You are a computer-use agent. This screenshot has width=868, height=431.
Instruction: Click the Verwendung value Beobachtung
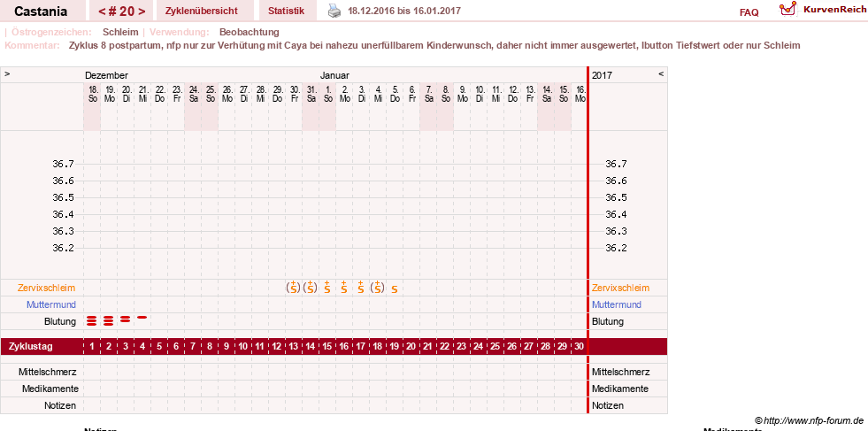point(250,32)
